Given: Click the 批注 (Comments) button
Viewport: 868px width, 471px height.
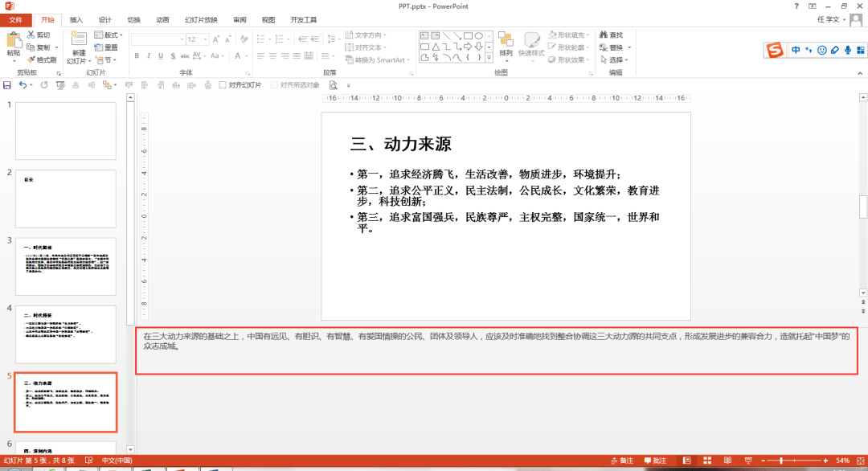Looking at the screenshot, I should tap(656, 461).
